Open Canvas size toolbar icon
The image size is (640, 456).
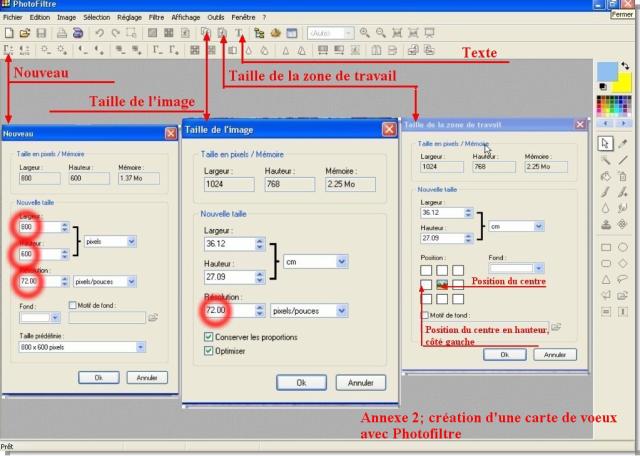pyautogui.click(x=222, y=33)
